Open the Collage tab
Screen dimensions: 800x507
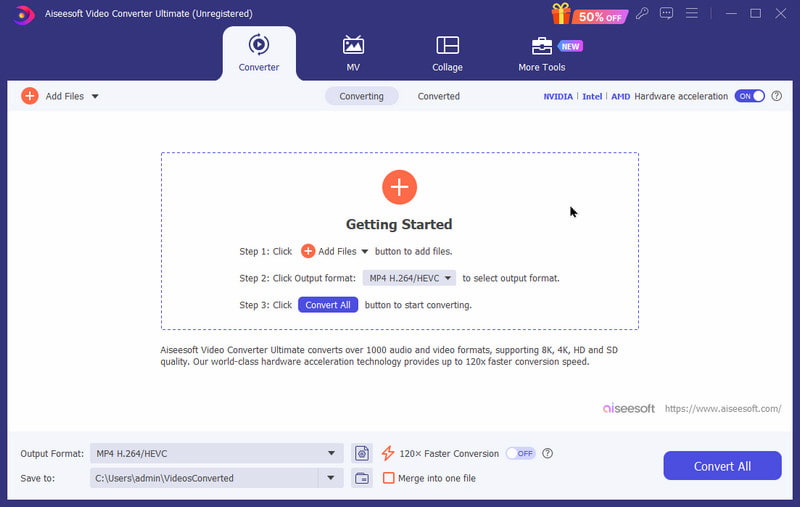[x=447, y=53]
